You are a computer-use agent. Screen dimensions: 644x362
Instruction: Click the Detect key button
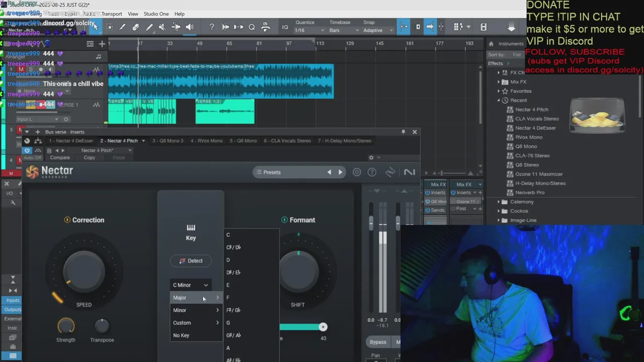pos(191,261)
